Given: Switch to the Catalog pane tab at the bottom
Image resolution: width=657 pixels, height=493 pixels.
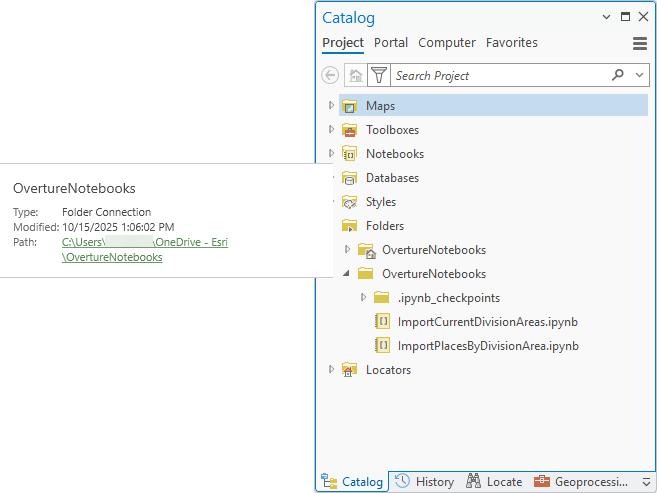Looking at the screenshot, I should (352, 482).
